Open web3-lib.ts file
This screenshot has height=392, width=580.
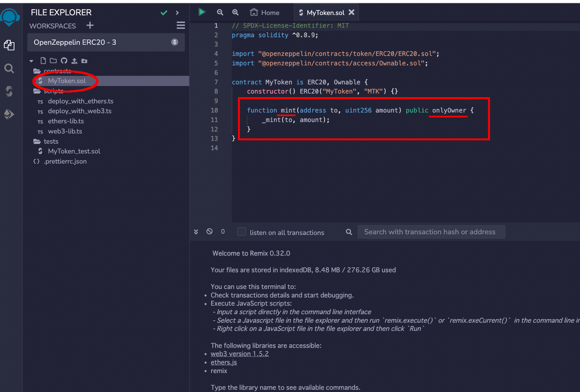[x=65, y=131]
